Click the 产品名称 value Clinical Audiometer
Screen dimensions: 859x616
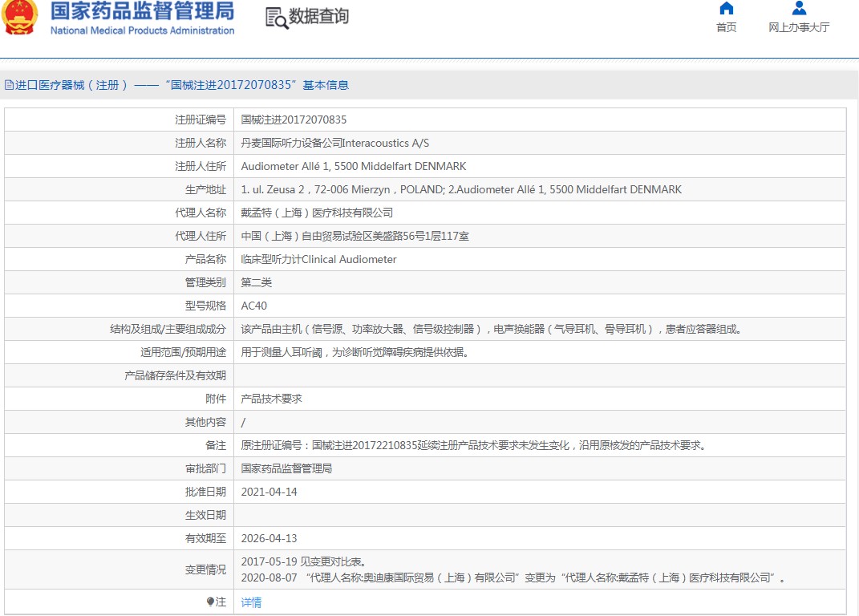[x=319, y=259]
